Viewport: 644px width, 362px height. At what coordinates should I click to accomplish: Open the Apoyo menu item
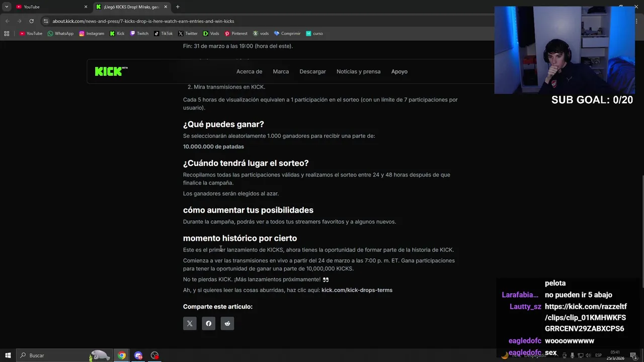399,71
